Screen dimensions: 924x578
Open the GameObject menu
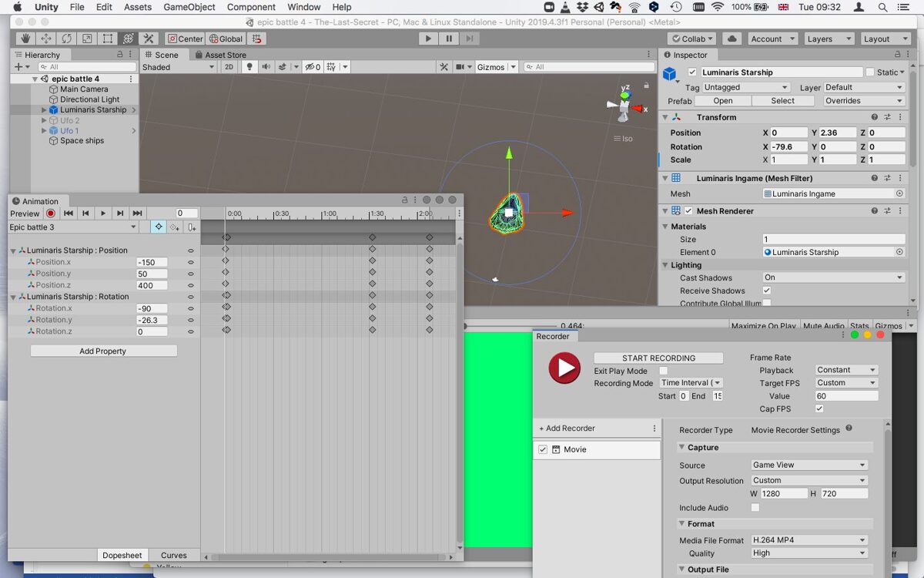tap(189, 7)
